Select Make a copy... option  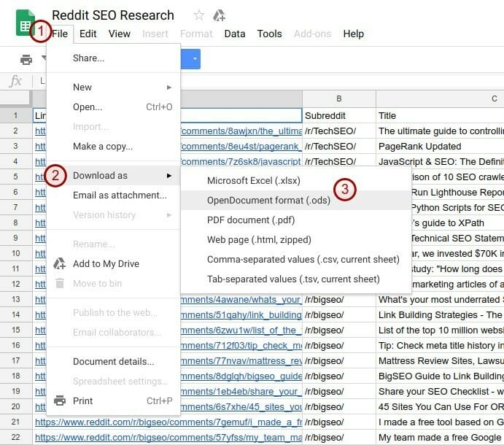102,147
